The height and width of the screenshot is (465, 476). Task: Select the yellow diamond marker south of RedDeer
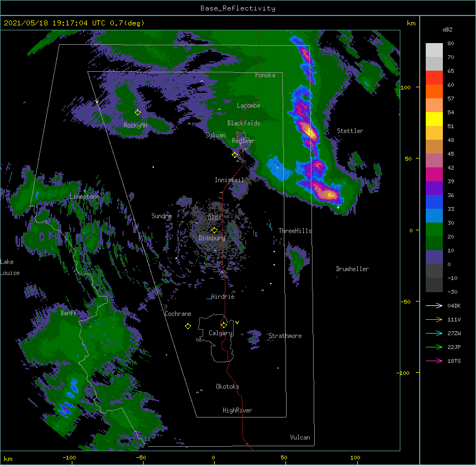[x=235, y=155]
